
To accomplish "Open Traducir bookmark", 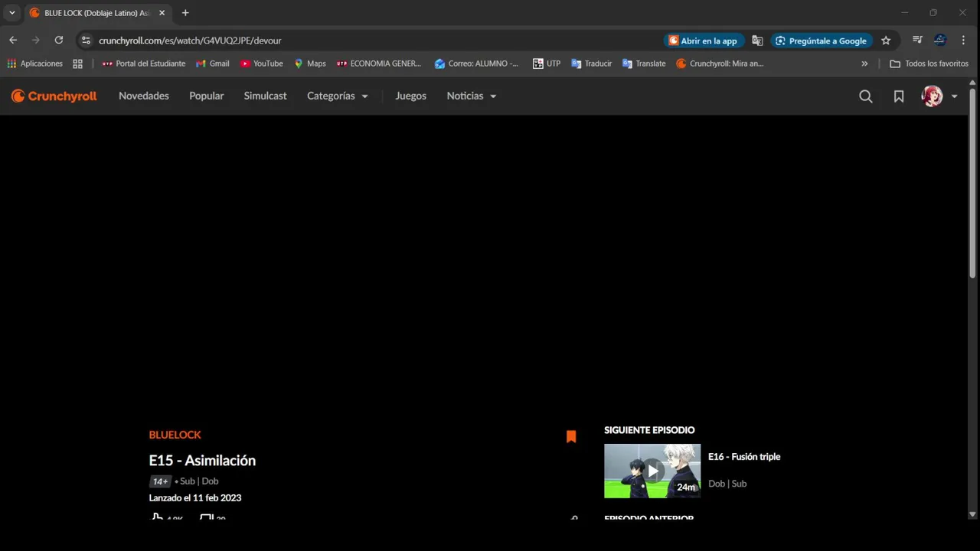I will click(x=591, y=64).
